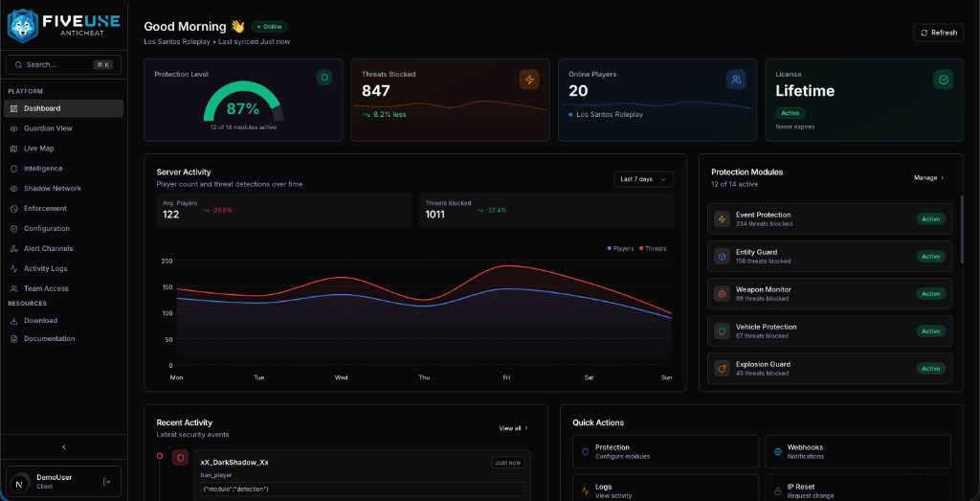Toggle the Threats legend series
Viewport: 980px width, 501px height.
(653, 248)
